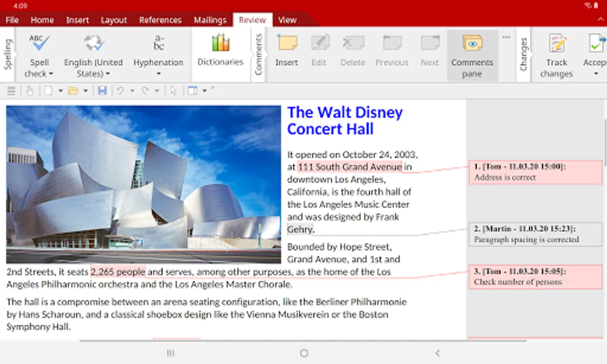Open the hamburger menu in quick toolbar
The width and height of the screenshot is (607, 364).
11,91
